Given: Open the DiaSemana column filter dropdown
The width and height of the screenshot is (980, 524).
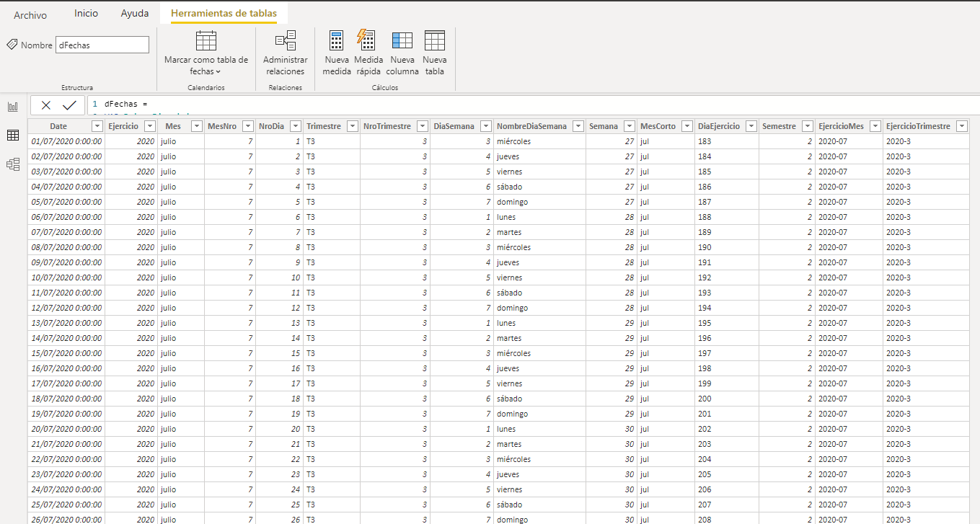Looking at the screenshot, I should pyautogui.click(x=486, y=126).
